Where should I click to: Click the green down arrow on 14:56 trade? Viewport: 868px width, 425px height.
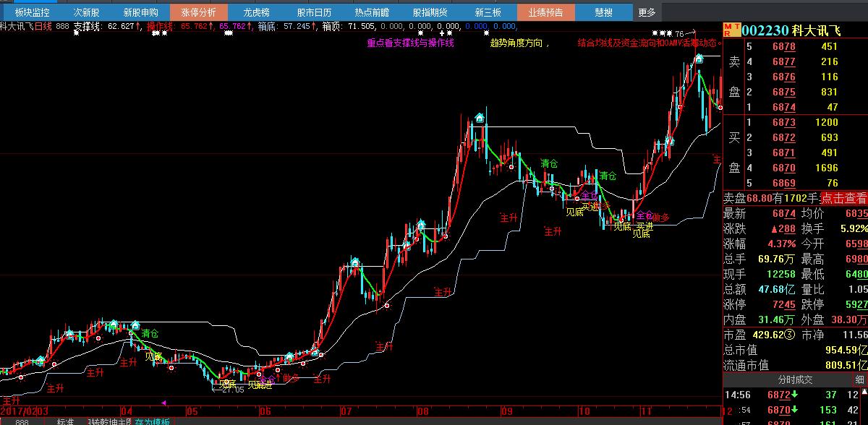coord(794,395)
